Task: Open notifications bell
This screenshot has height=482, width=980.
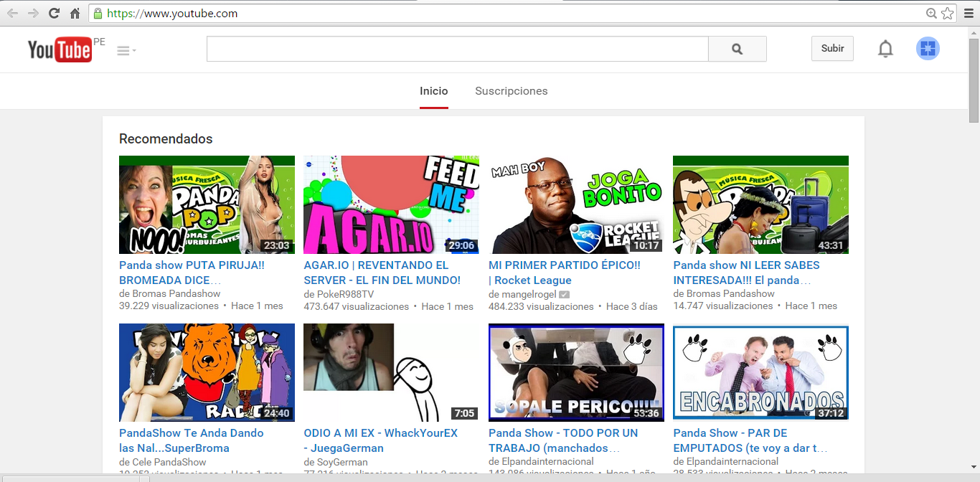Action: click(x=886, y=49)
